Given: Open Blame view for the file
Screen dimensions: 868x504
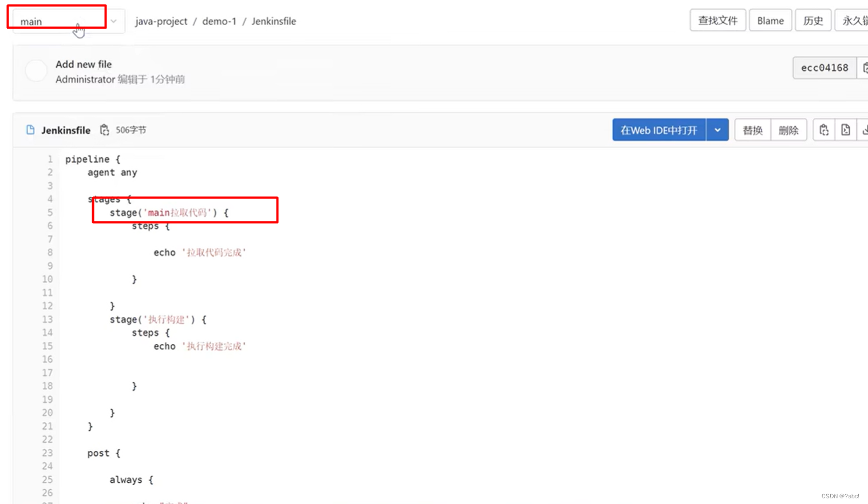Looking at the screenshot, I should click(770, 20).
